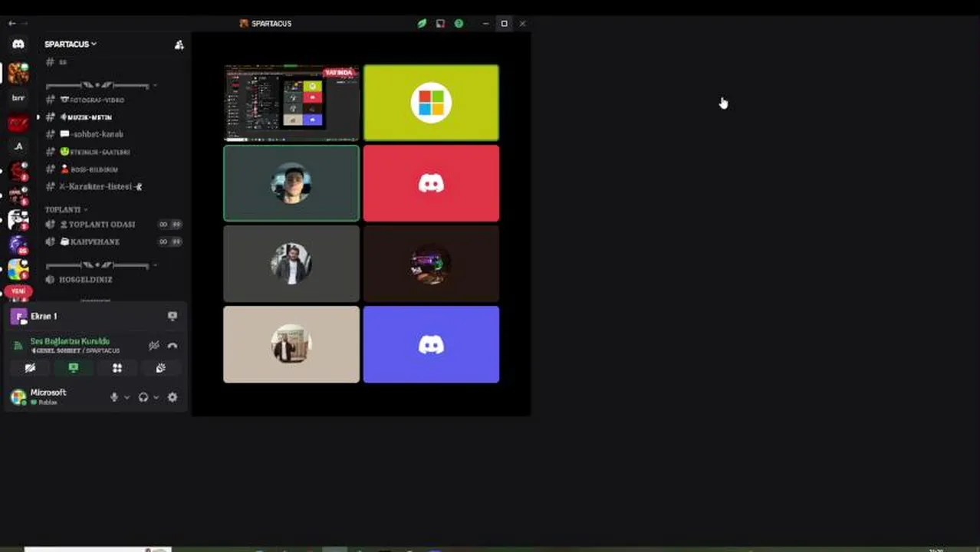The width and height of the screenshot is (980, 552).
Task: Open the inbox icon in title bar
Action: click(x=440, y=24)
